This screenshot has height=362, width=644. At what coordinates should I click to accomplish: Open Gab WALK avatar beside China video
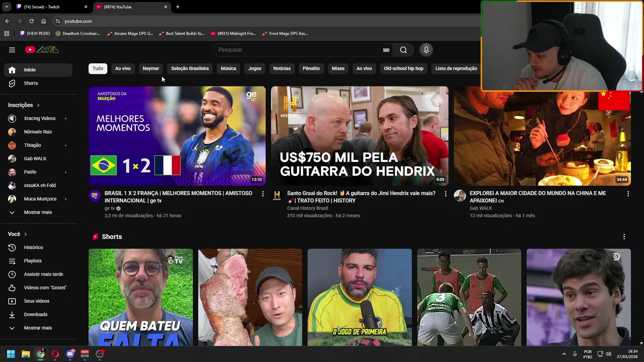point(459,196)
